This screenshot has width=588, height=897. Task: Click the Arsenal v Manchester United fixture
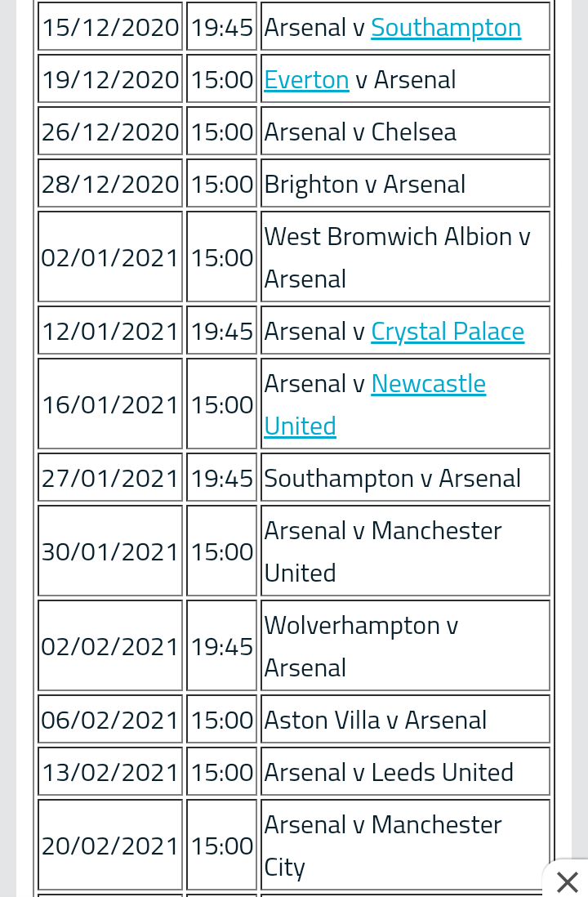(382, 551)
